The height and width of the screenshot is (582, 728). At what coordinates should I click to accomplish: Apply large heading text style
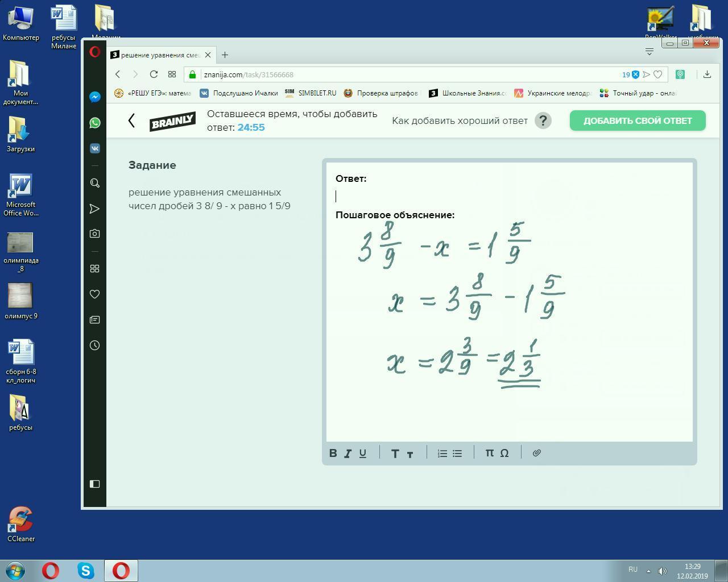pos(395,453)
